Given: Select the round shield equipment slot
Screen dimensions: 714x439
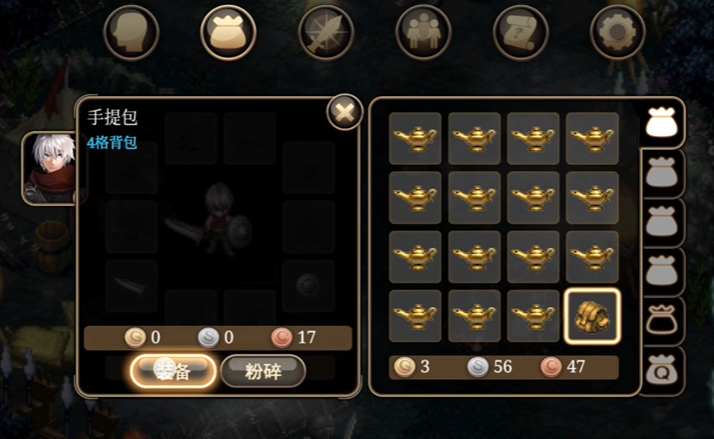Looking at the screenshot, I should 308,286.
